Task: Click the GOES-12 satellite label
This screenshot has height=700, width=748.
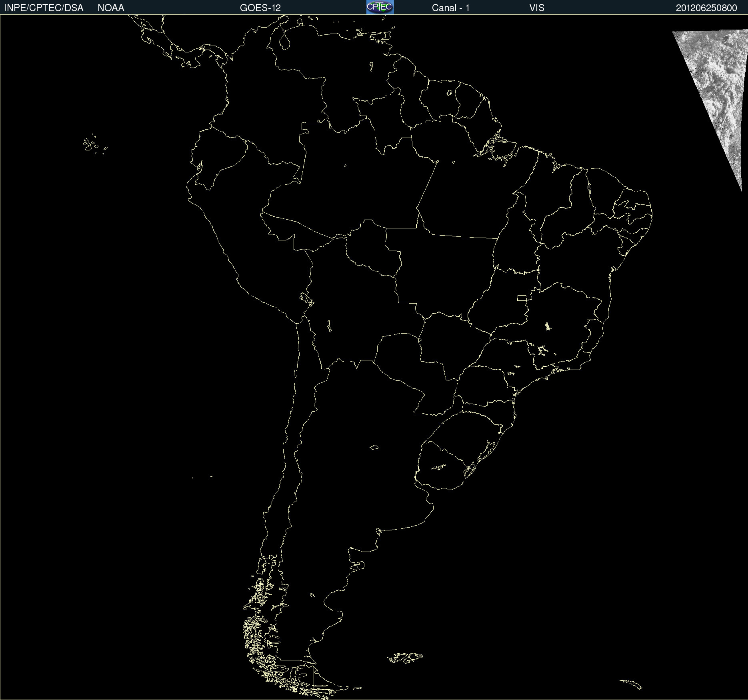Action: pyautogui.click(x=260, y=8)
